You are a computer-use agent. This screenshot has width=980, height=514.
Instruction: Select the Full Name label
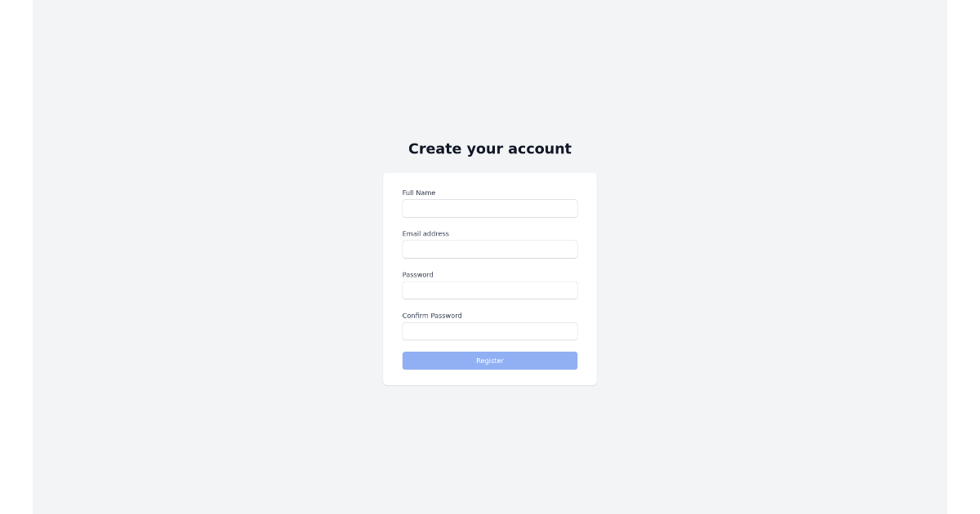pos(418,193)
